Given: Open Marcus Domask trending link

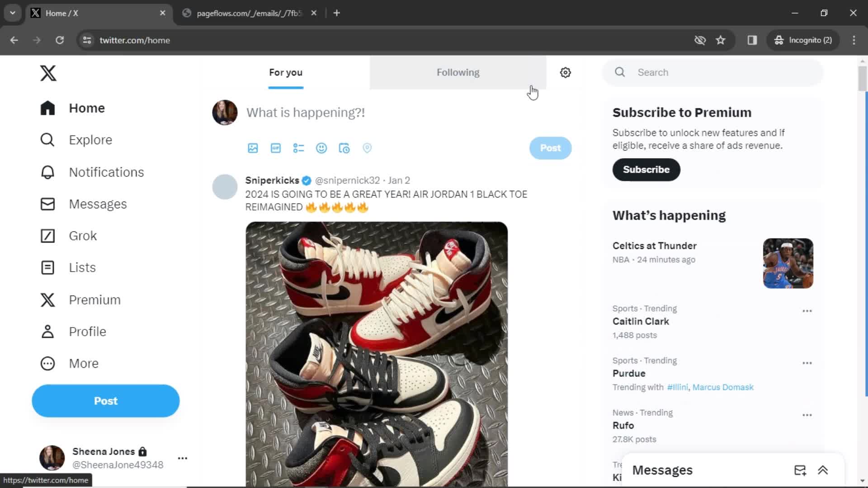Looking at the screenshot, I should (723, 387).
